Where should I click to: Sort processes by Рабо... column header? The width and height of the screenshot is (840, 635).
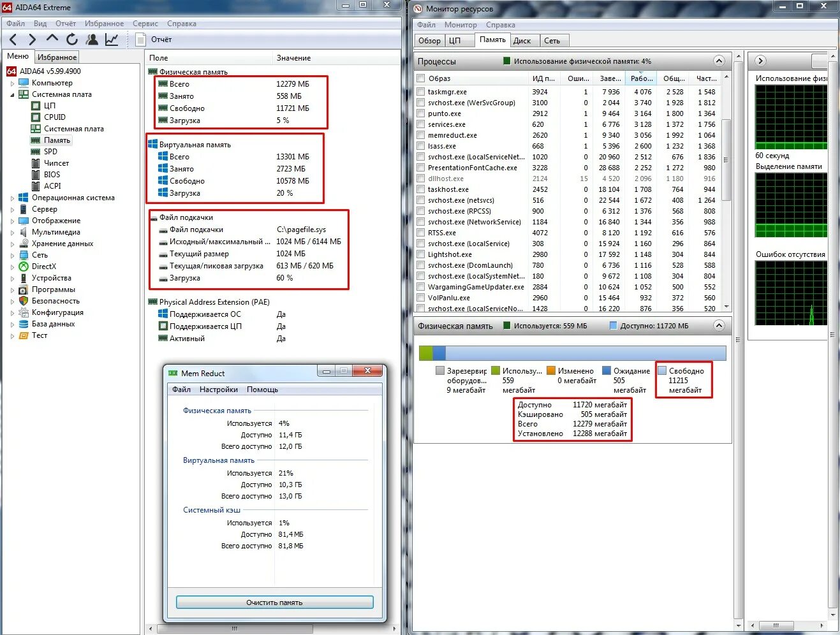(x=641, y=78)
